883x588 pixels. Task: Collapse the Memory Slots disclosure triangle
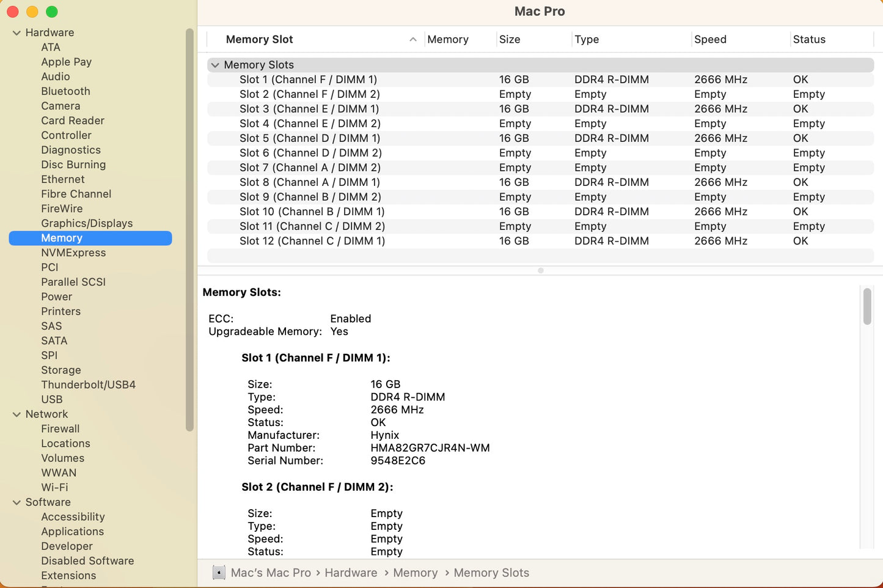pos(215,65)
